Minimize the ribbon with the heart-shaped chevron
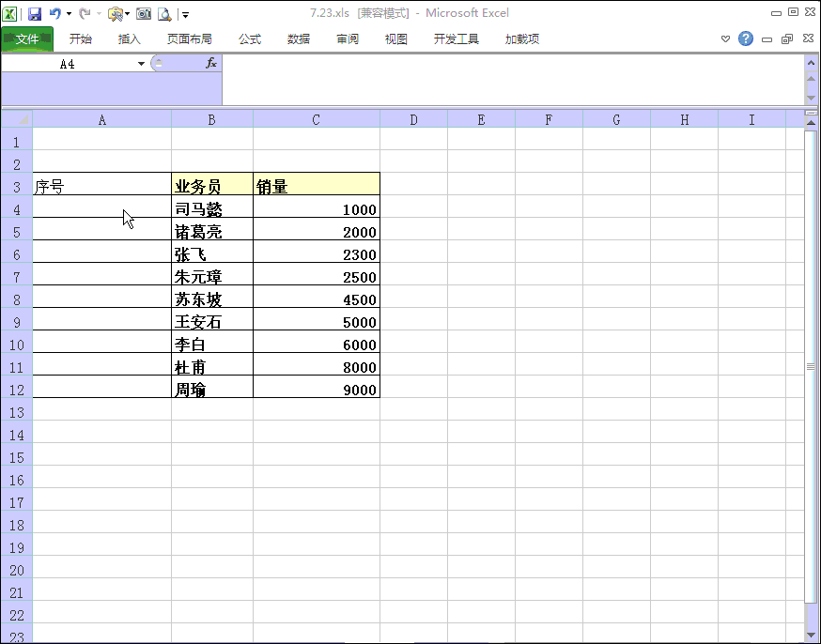 726,38
